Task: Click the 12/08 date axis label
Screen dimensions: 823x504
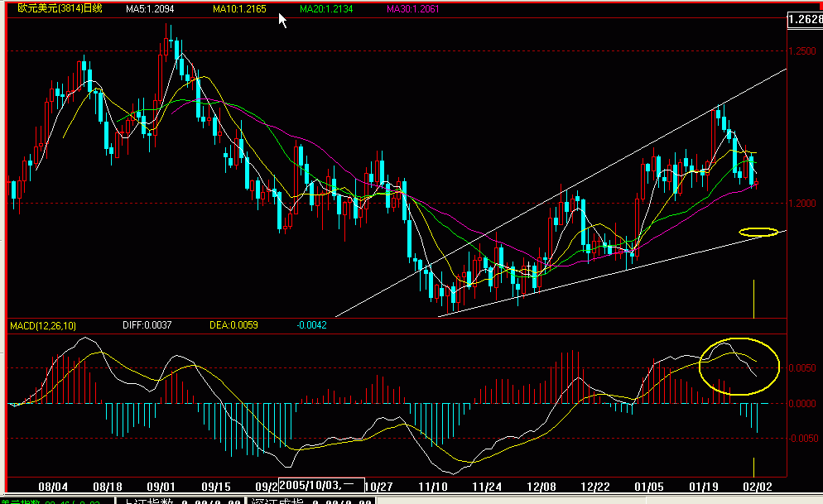Action: (541, 487)
